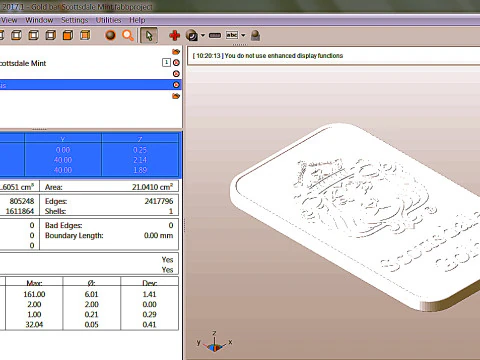Open dropdown arrow next to analysis icon
480x360 pixels.
[203, 35]
